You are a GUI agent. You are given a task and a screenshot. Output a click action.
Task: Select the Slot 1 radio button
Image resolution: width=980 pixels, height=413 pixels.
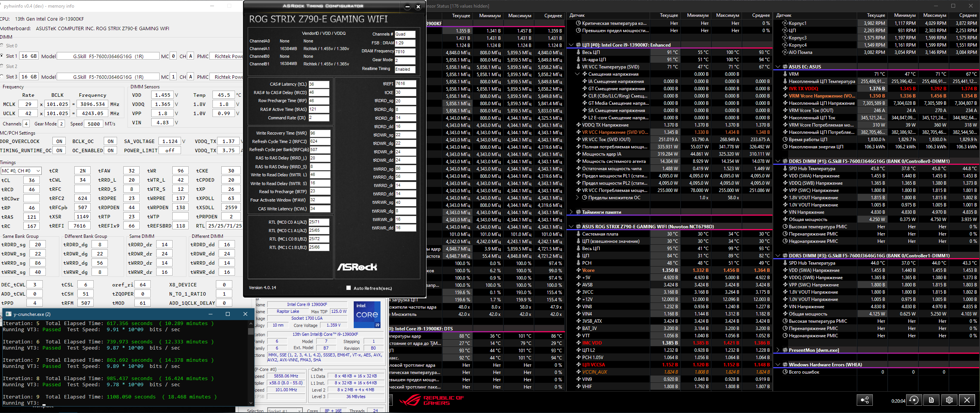point(2,56)
